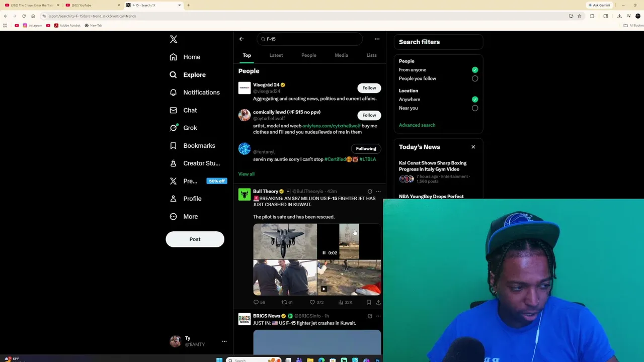Open the Advanced search link

(417, 125)
